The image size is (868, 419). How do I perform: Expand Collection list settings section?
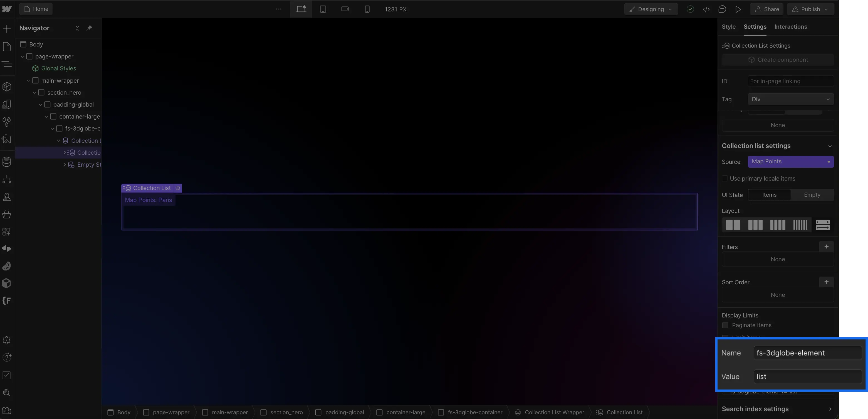click(829, 146)
